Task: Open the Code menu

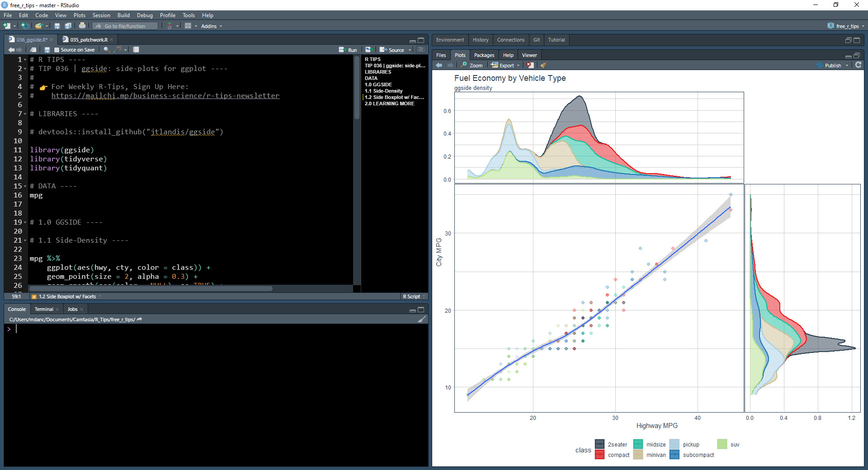Action: [x=42, y=15]
